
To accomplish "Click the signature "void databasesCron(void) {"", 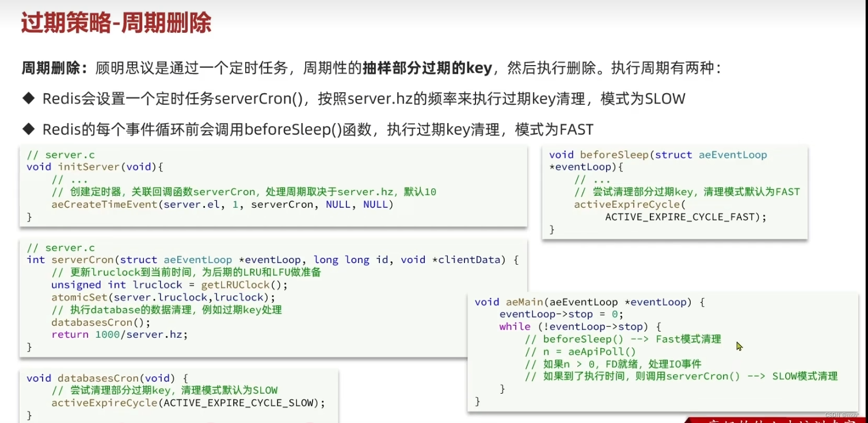I will (108, 378).
